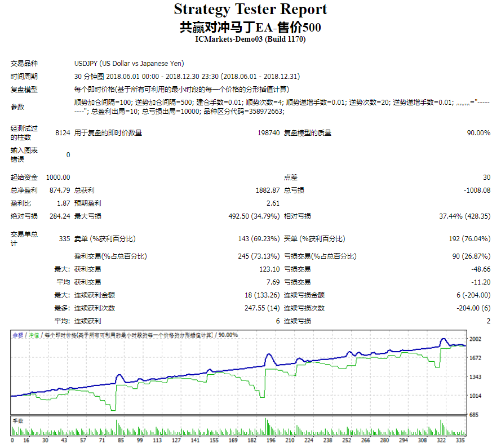The image size is (501, 448).
Task: Click the 盈利交易(%占总百分比) label
Action: pos(110,256)
